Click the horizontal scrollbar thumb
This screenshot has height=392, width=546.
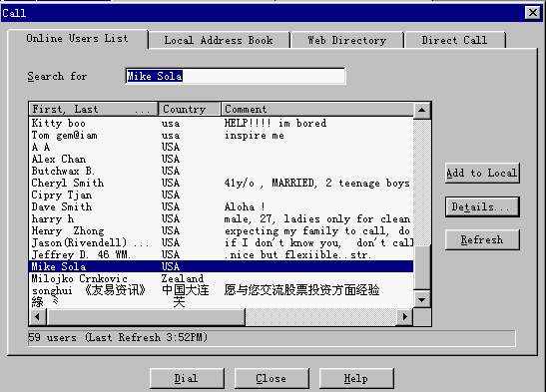(x=146, y=317)
